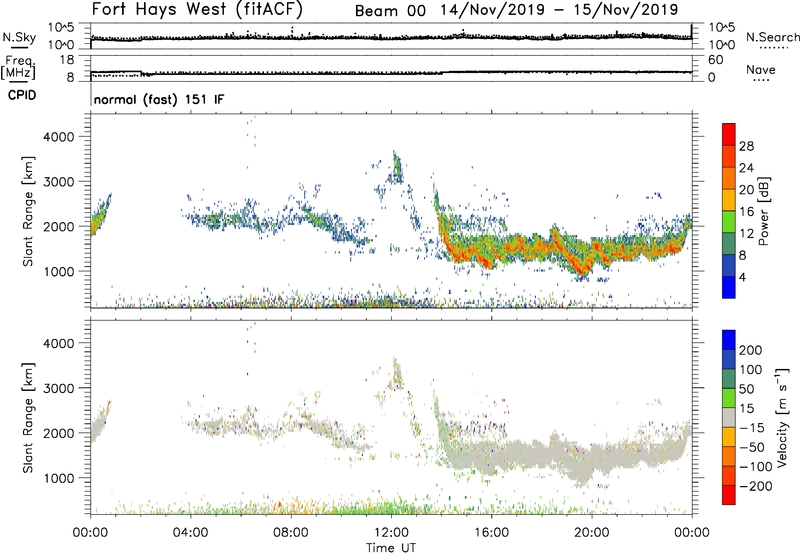Click the 100 tick on the velocity colorbar
Screen dimensions: 800x554
(751, 369)
